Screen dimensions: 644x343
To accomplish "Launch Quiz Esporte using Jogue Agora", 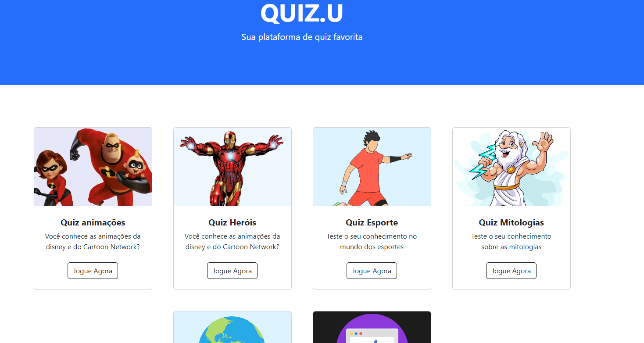I will [372, 271].
